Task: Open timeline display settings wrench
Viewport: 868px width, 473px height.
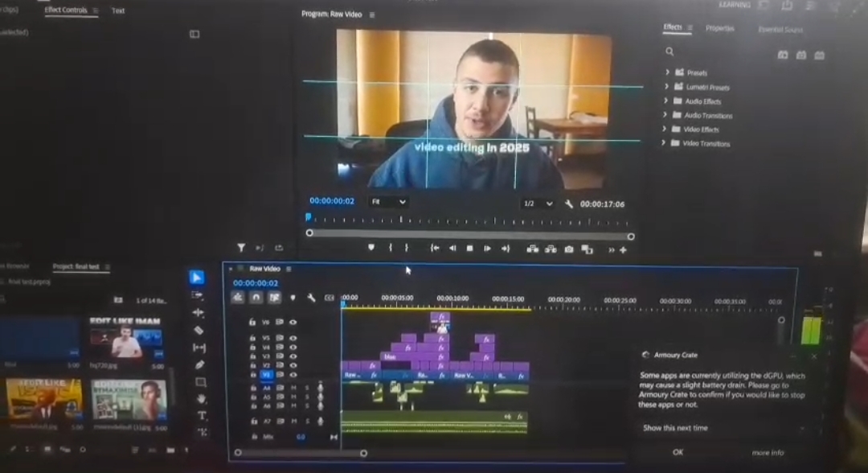Action: click(311, 298)
